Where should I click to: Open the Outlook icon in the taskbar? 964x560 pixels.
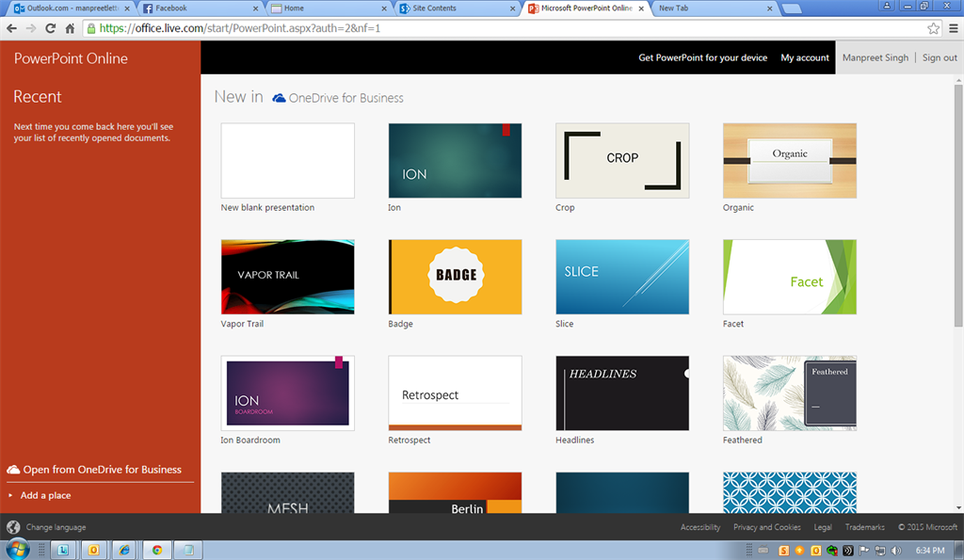click(x=93, y=550)
